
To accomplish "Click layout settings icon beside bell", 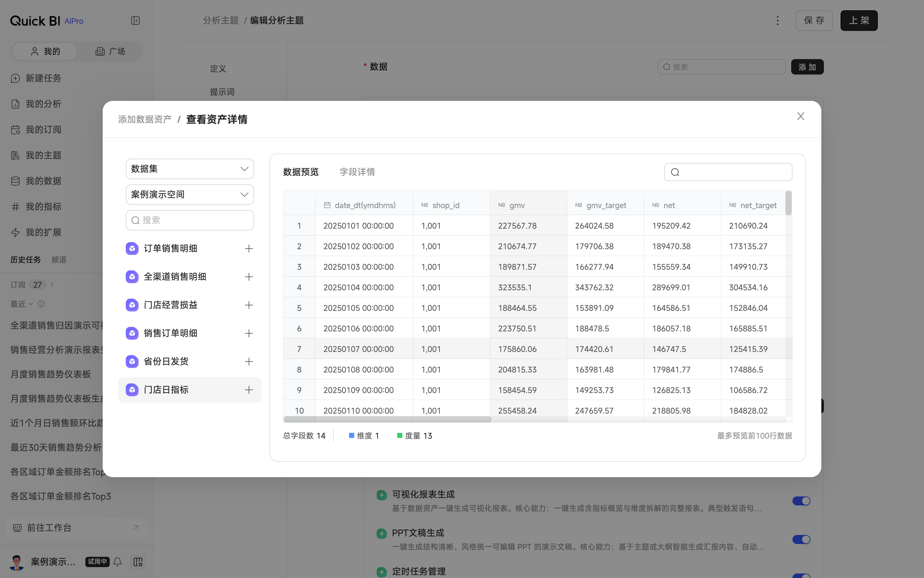I will [138, 562].
